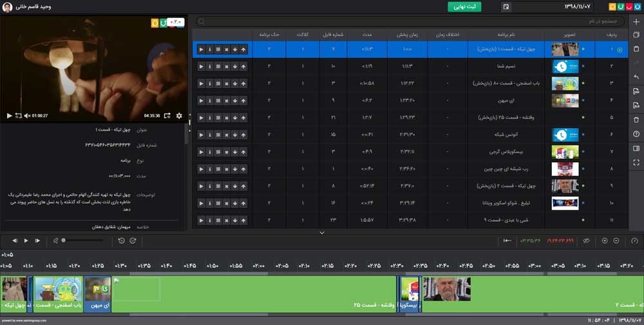Show info for نسیم شما row
Viewport: 644px width, 325px height.
pos(209,66)
